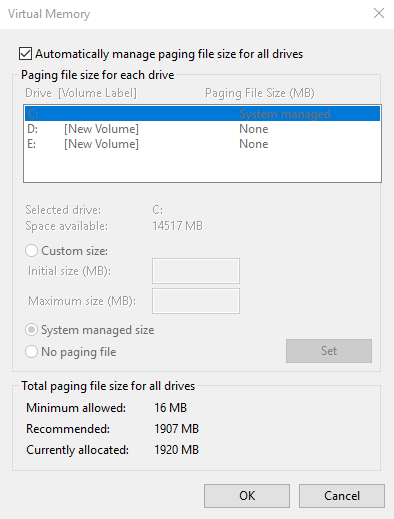Select drive E: New Volume row

pos(202,144)
